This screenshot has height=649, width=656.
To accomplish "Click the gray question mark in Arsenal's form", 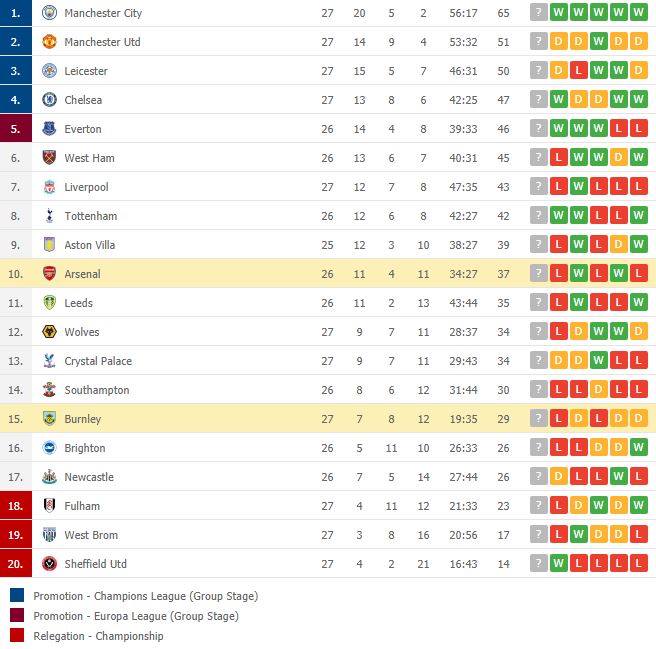I will [x=539, y=273].
